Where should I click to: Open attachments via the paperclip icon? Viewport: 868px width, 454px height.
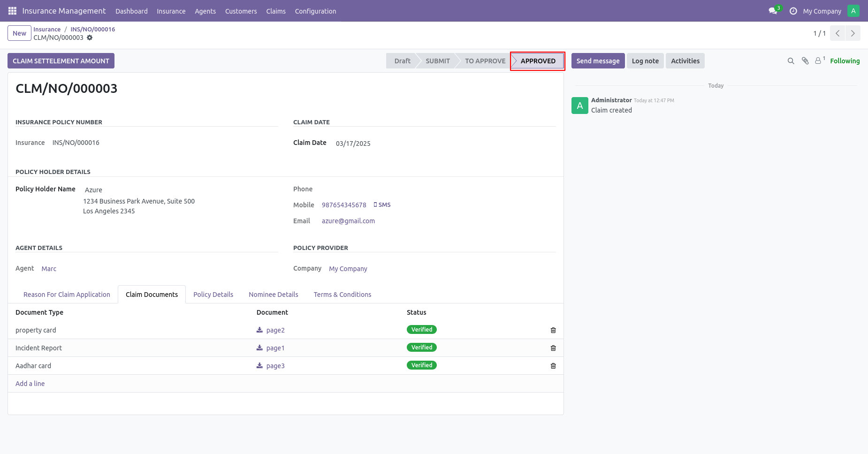[805, 61]
